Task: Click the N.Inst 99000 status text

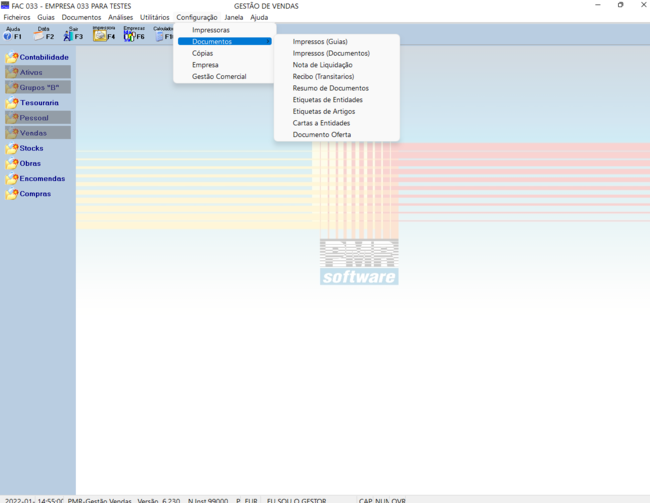Action: click(208, 500)
